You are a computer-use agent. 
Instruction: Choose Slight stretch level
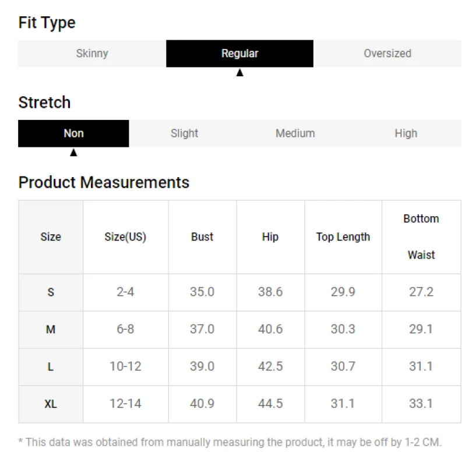[184, 133]
